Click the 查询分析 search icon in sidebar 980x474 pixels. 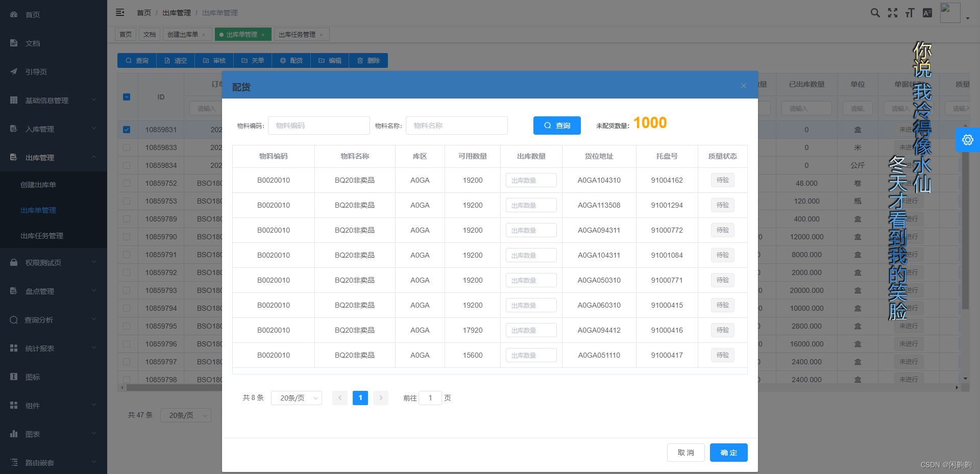click(14, 320)
